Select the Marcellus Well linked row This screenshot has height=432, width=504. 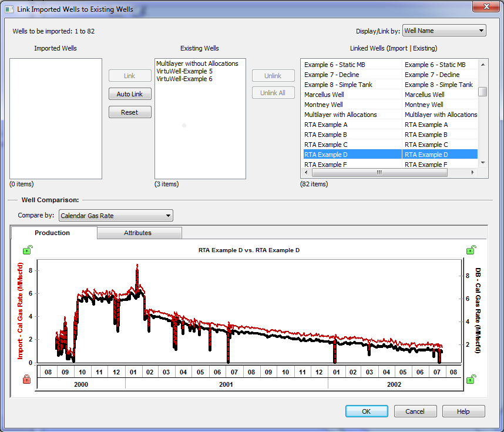pyautogui.click(x=352, y=95)
